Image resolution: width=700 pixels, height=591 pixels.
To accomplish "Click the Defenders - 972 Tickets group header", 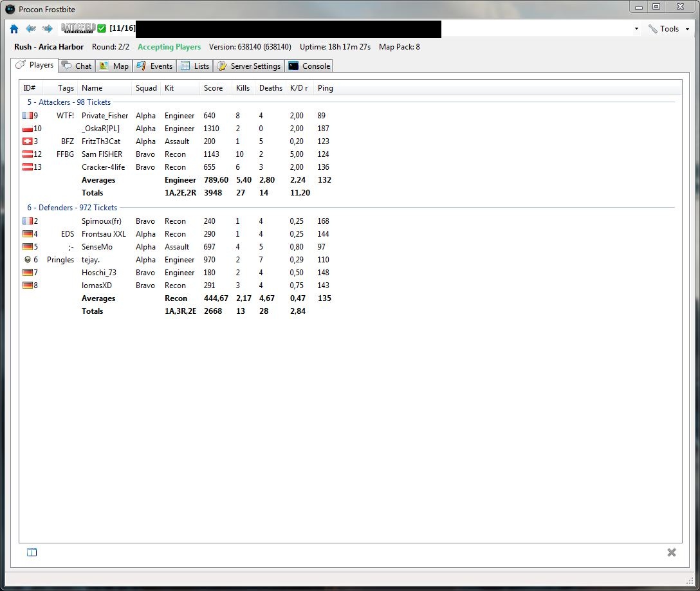I will tap(72, 208).
